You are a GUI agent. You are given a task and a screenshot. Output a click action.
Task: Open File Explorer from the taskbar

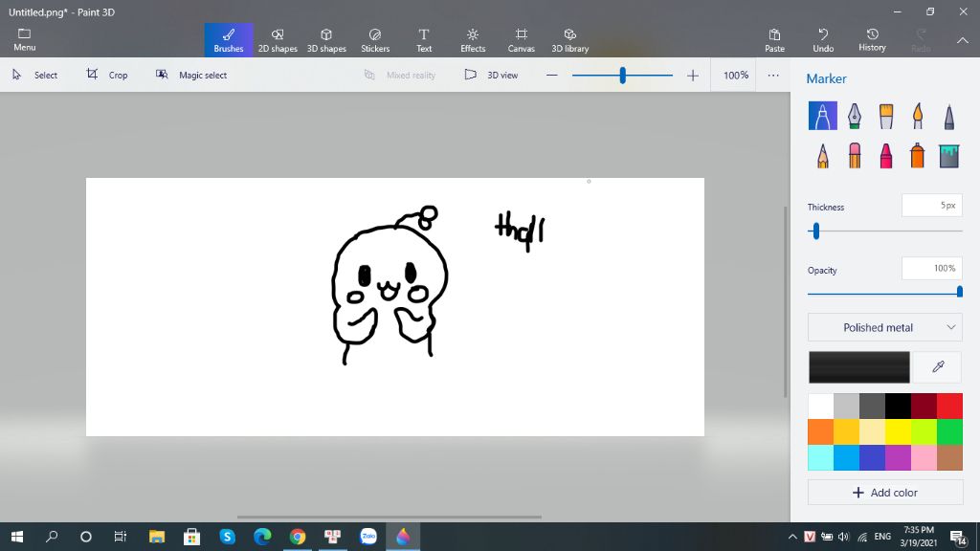(157, 537)
